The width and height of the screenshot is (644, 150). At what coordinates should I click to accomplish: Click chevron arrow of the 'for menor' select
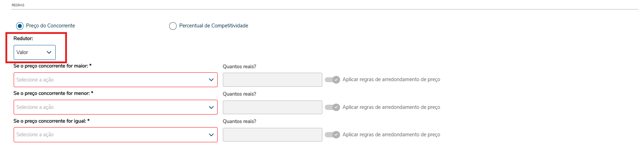pos(211,107)
